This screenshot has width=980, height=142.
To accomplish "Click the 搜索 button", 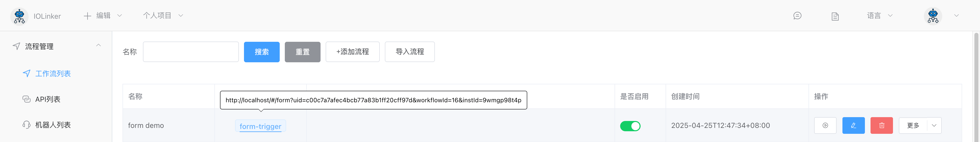I will [262, 52].
